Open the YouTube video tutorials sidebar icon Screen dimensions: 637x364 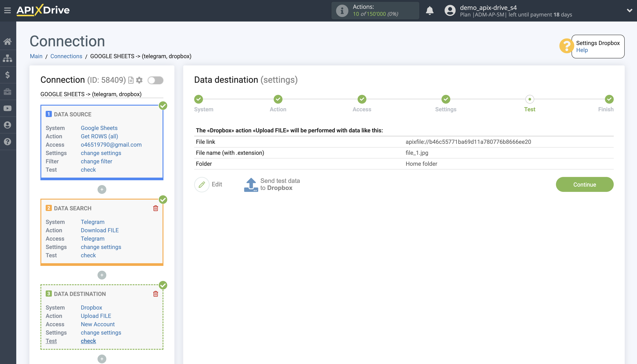pyautogui.click(x=7, y=108)
